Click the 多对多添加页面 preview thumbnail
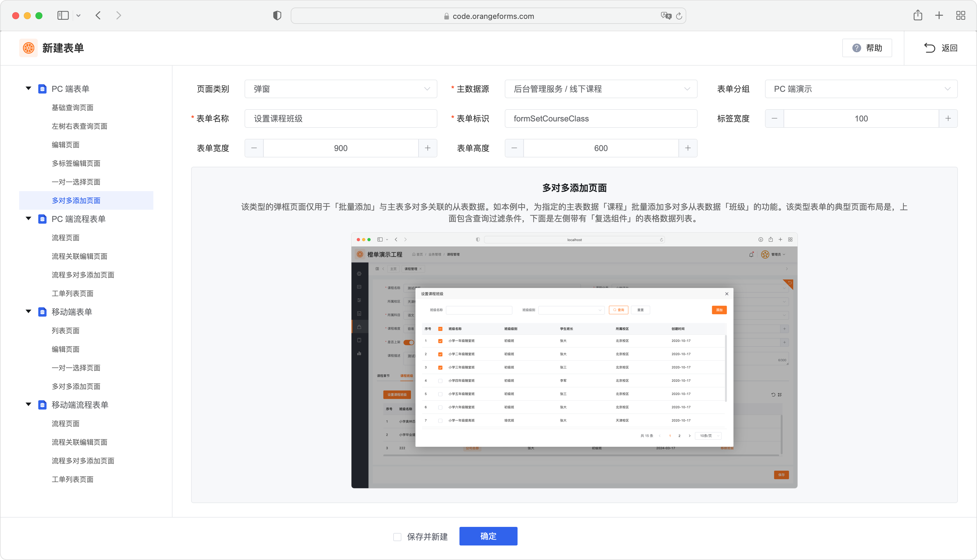Image resolution: width=977 pixels, height=560 pixels. point(574,360)
